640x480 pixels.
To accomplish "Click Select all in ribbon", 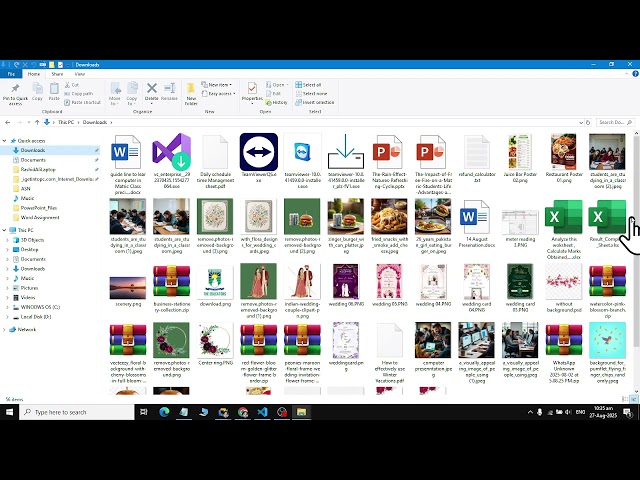I will [x=309, y=85].
